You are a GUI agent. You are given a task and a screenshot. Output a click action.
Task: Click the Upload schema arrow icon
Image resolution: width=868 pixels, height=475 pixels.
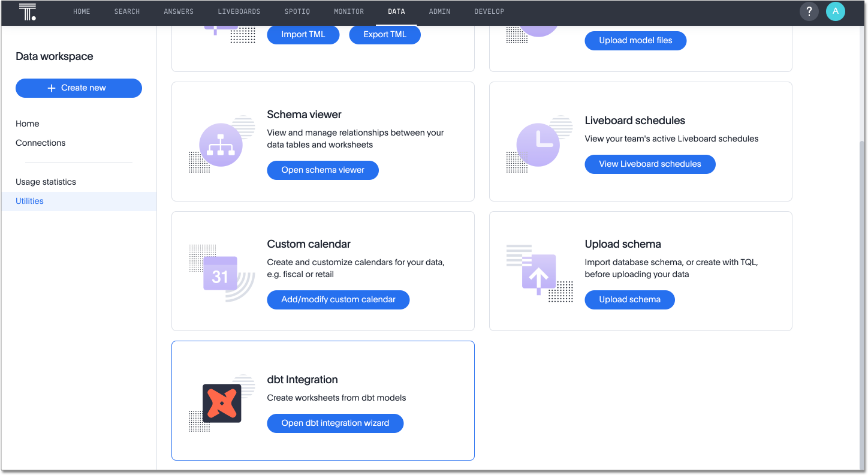[539, 276]
